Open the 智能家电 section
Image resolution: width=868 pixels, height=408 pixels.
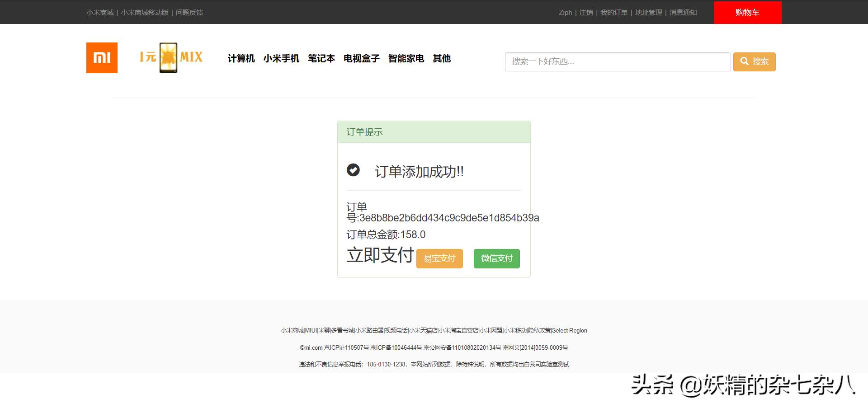(406, 59)
